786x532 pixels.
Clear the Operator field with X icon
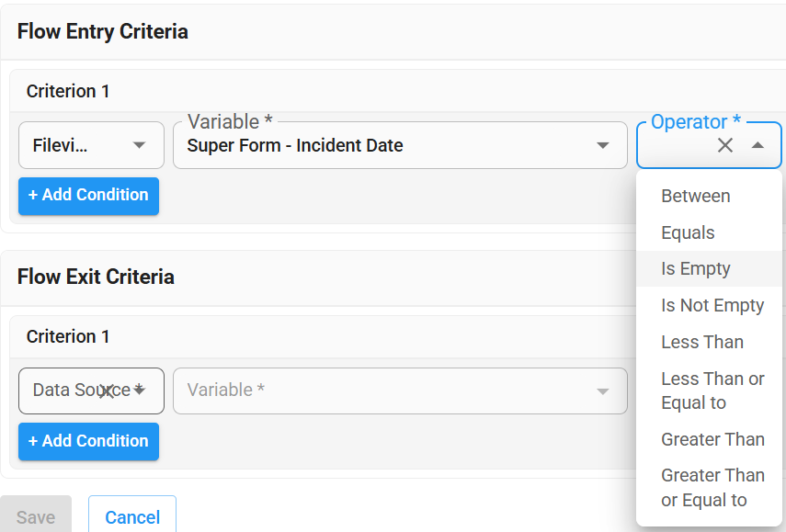click(725, 145)
